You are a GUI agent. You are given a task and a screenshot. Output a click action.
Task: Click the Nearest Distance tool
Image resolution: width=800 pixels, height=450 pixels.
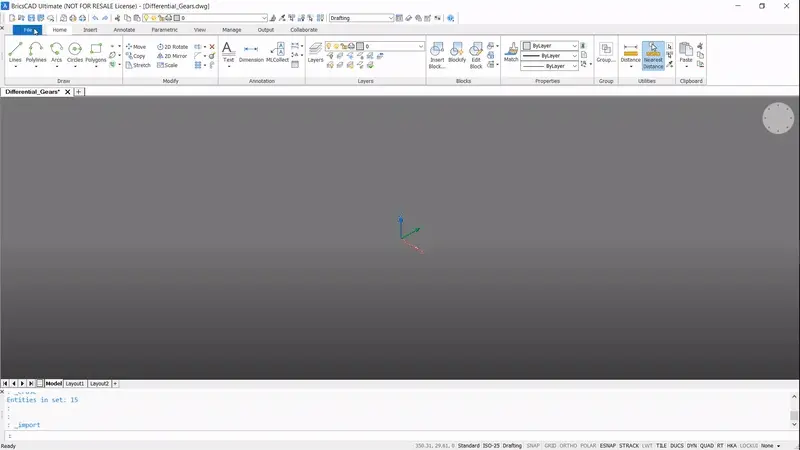(x=653, y=55)
